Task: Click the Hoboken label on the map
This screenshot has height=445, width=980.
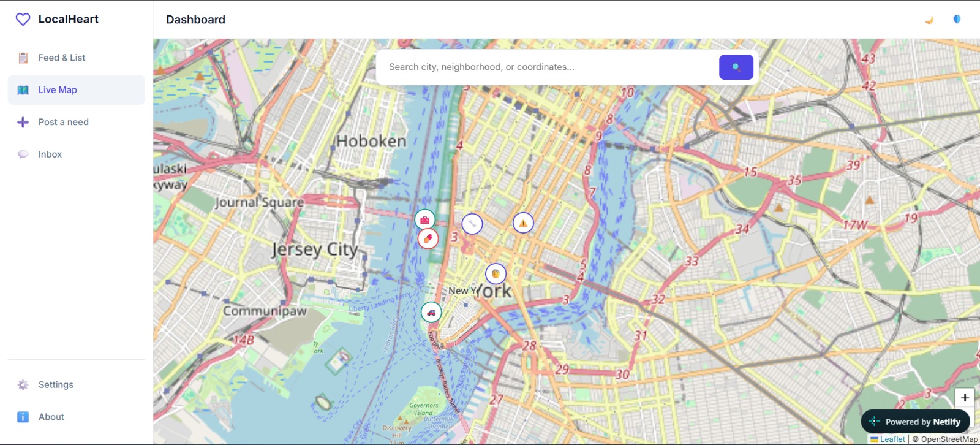Action: point(371,141)
